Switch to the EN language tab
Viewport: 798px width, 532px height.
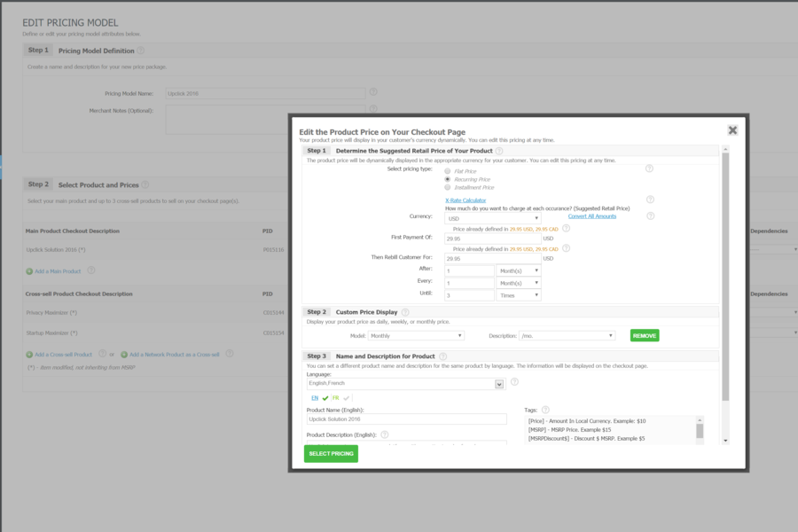315,398
